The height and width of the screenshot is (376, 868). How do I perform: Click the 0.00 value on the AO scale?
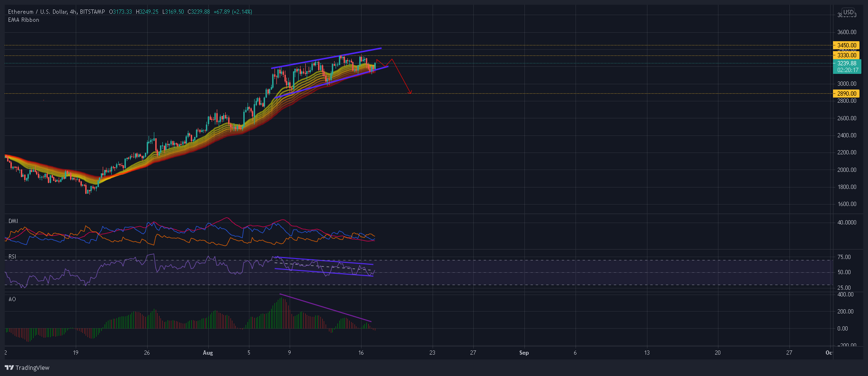tap(843, 329)
